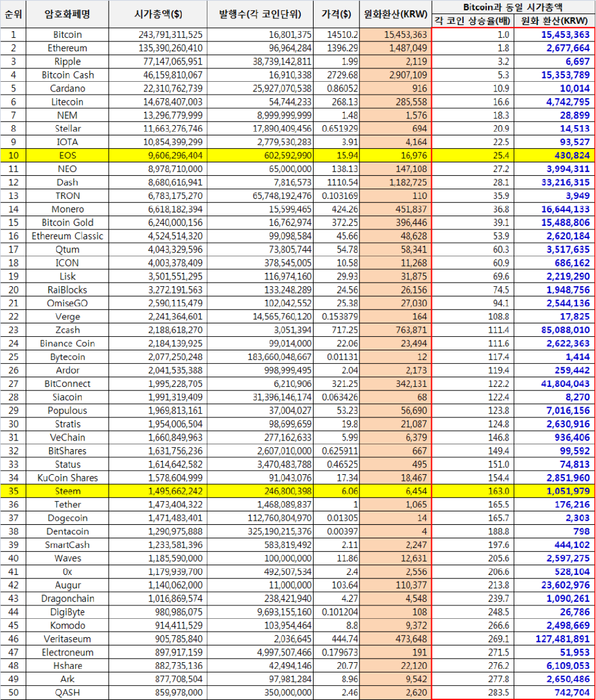This screenshot has height=700, width=596.
Task: Click Steem converted value 1,051,979
Action: click(x=555, y=491)
